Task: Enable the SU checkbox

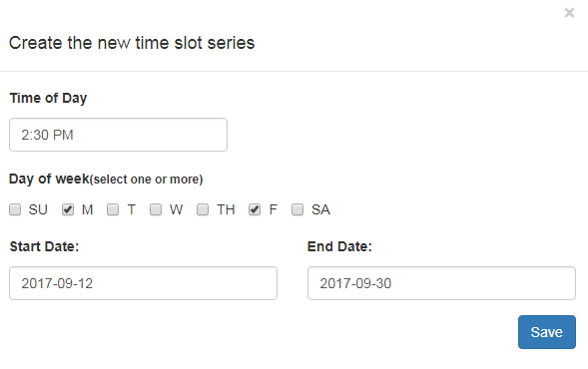Action: click(15, 209)
